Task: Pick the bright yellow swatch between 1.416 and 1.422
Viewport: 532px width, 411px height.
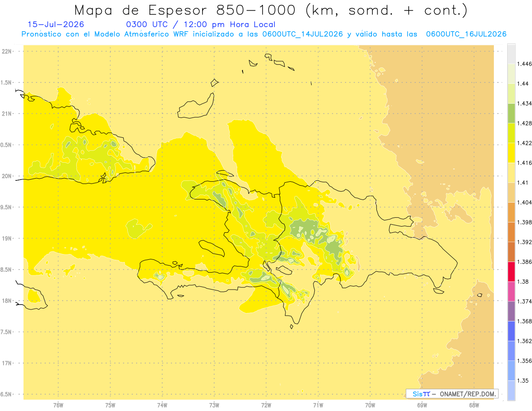Action: tap(511, 153)
